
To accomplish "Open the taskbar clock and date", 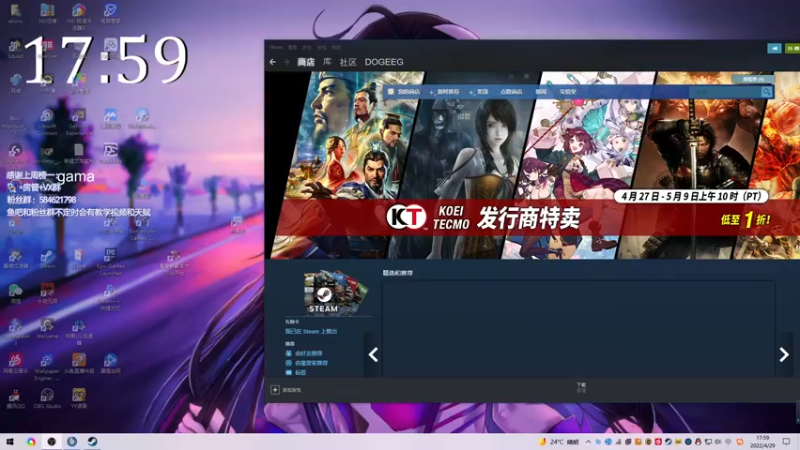I will (x=763, y=442).
